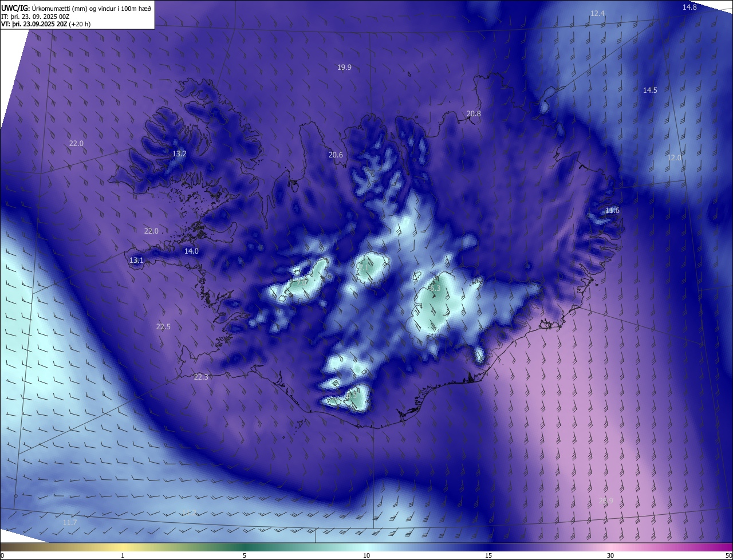Click the 13.2 value in the Westfjords
This screenshot has height=560, width=733.
179,154
